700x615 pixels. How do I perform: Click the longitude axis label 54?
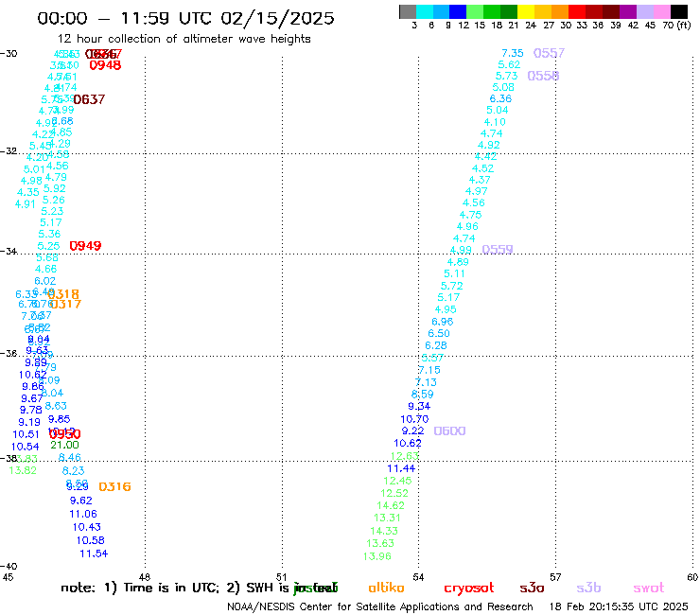click(x=418, y=577)
